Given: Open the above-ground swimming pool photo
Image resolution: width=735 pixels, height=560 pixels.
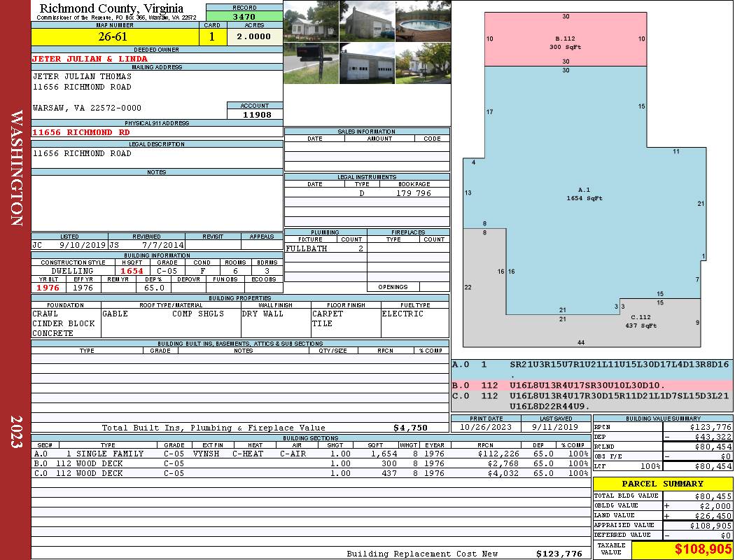Looking at the screenshot, I should (423, 22).
